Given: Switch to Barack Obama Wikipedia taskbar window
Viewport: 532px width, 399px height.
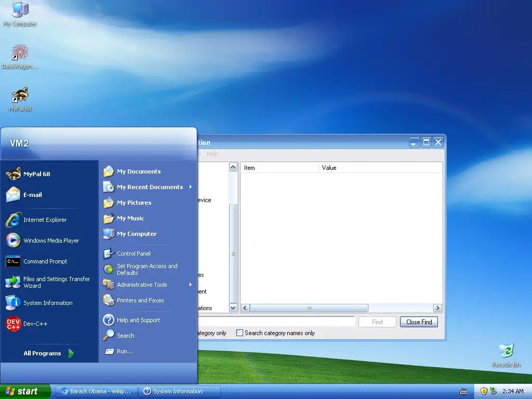Looking at the screenshot, I should (96, 391).
